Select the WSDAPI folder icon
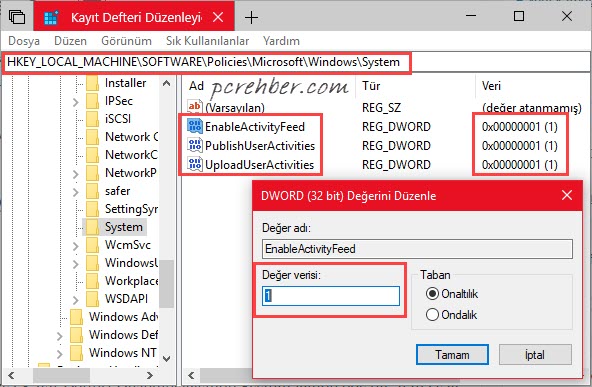The height and width of the screenshot is (387, 592). point(92,299)
